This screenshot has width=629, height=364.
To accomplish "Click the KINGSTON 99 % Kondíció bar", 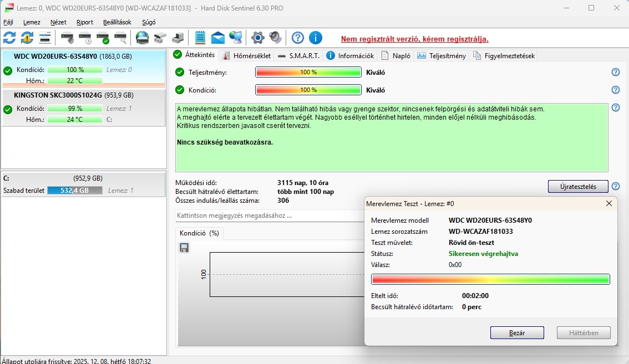I will point(75,108).
